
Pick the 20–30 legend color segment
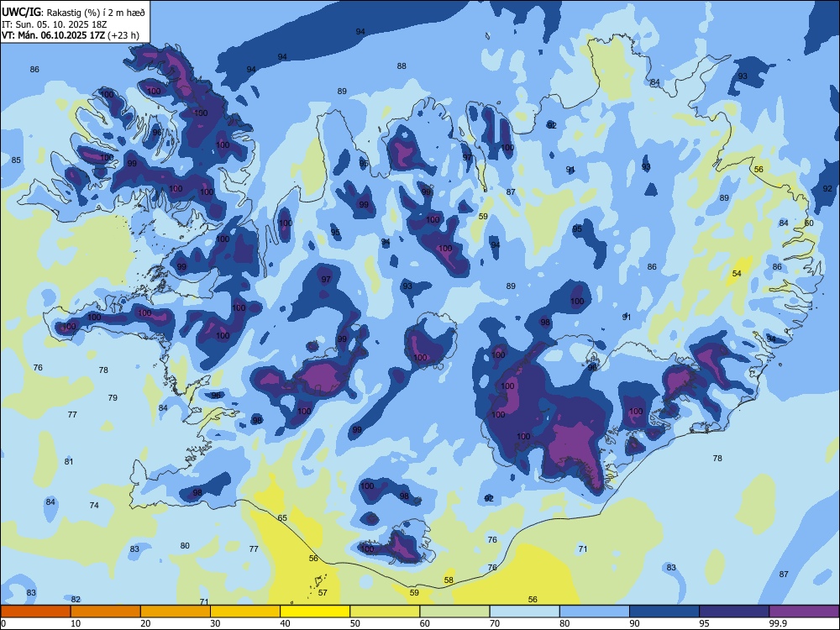(176, 612)
